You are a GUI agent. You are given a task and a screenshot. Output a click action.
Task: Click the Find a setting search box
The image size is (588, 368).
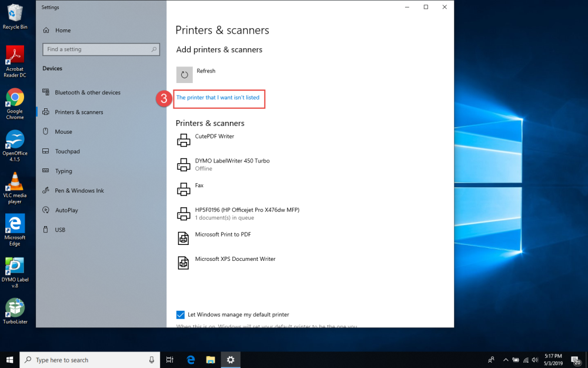pos(101,49)
